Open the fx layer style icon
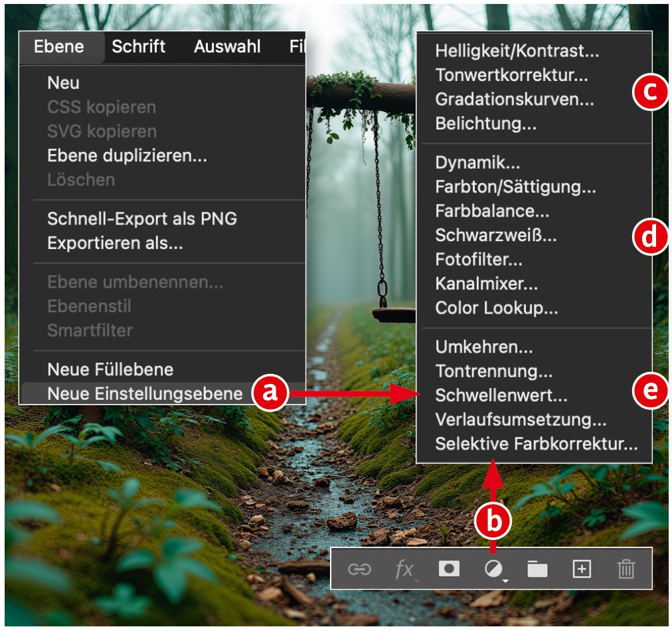672x631 pixels. pos(404,570)
